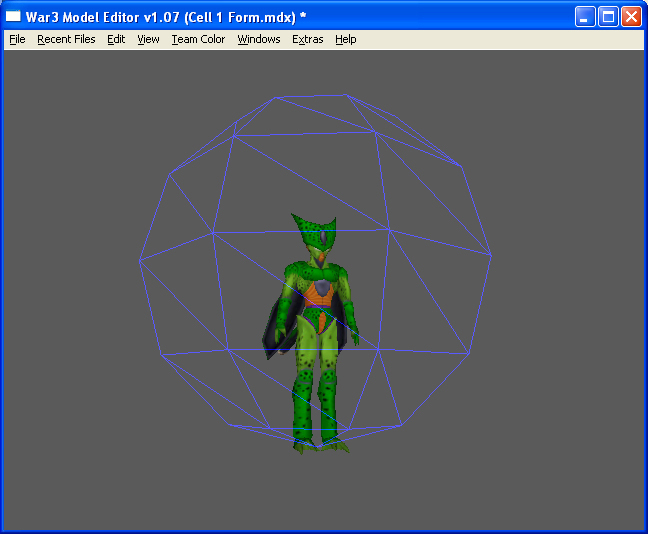Click the application icon in title bar
648x534 pixels.
pos(13,17)
